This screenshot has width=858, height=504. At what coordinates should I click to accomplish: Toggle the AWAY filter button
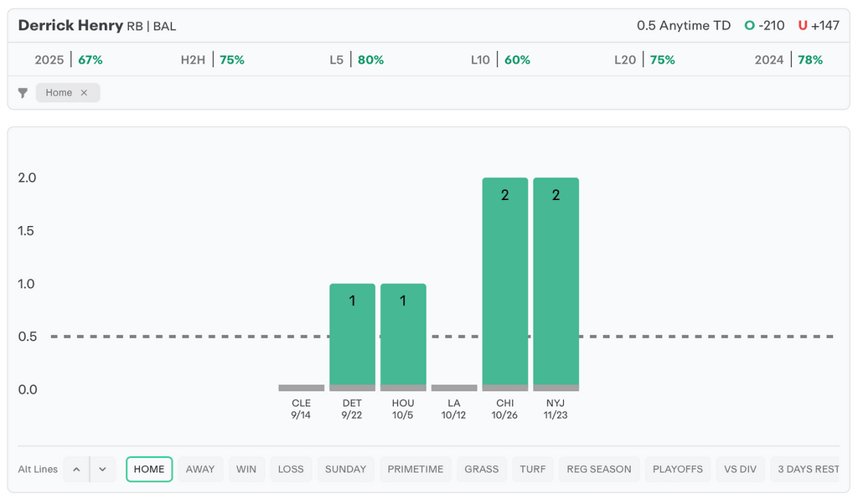pos(200,470)
